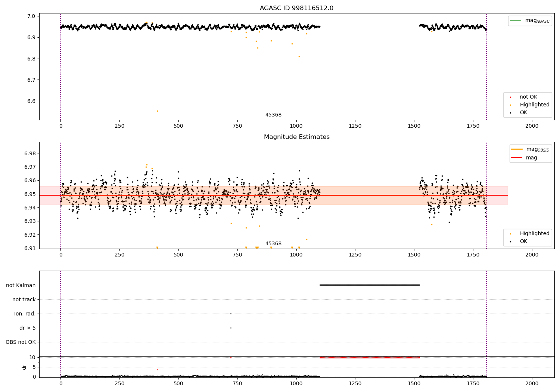Click the 6.92 y-axis tick label
Viewport: 560px width, 392px height.
30,235
